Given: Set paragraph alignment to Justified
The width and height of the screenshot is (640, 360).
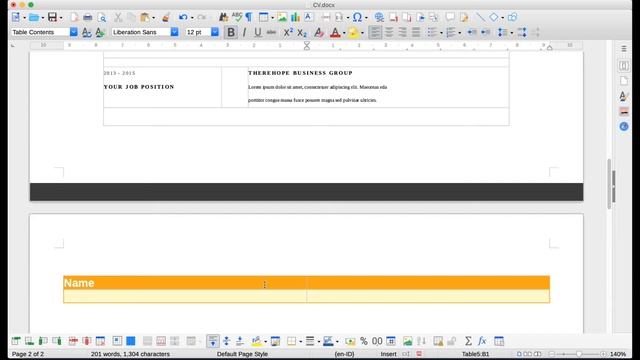Looking at the screenshot, I should tap(416, 32).
